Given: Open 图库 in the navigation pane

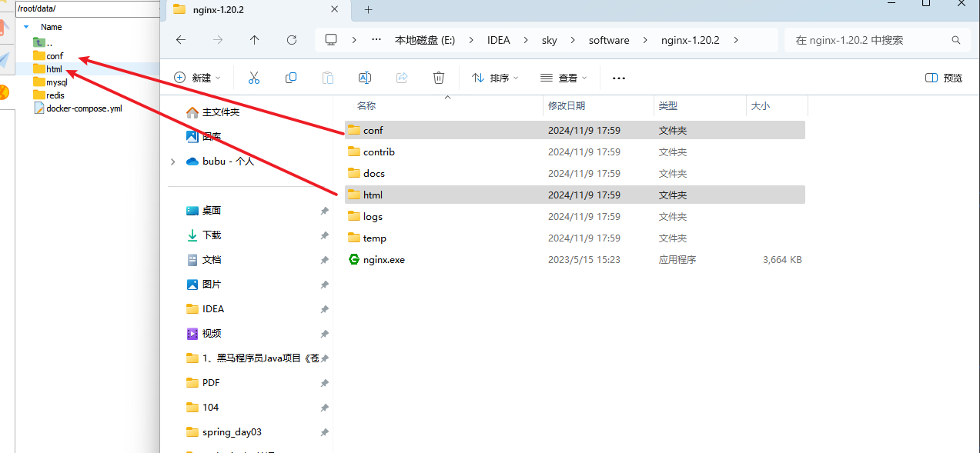Looking at the screenshot, I should [203, 137].
